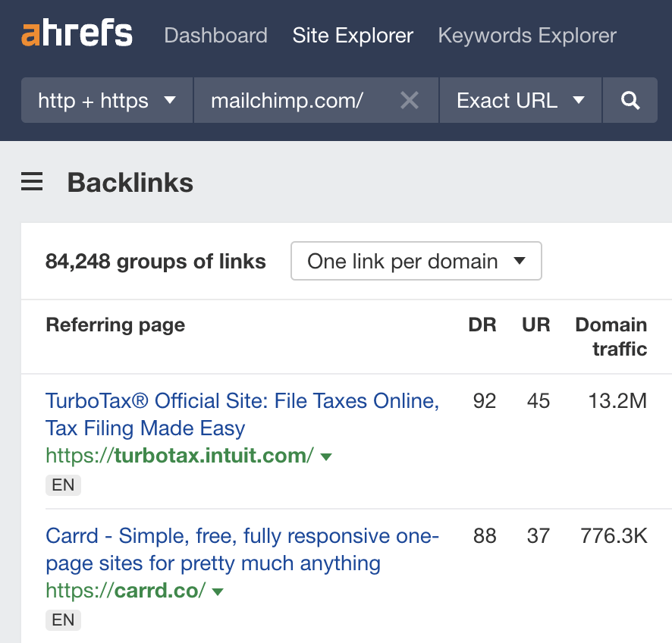Clear the mailchimp.com/ search input with the X
672x643 pixels.
click(410, 99)
